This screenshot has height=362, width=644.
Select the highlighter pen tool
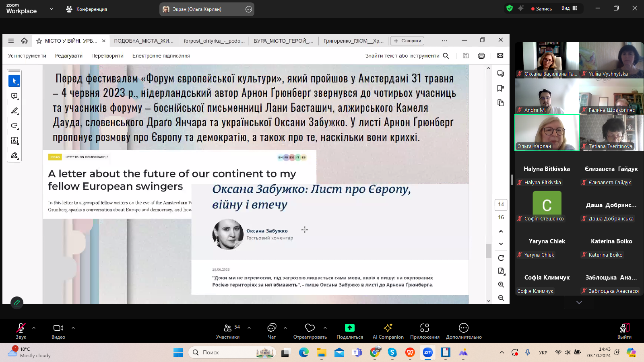click(14, 111)
